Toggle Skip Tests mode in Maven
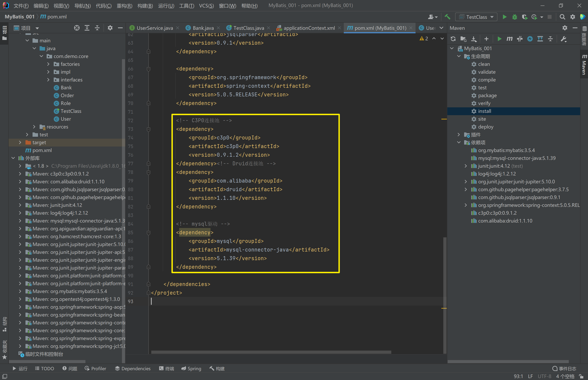588x380 pixels. pyautogui.click(x=530, y=39)
